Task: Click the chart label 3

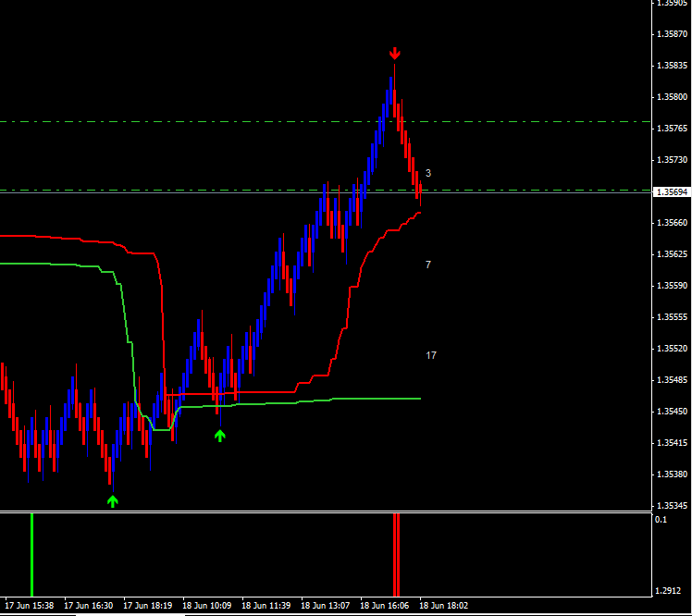Action: (x=428, y=173)
